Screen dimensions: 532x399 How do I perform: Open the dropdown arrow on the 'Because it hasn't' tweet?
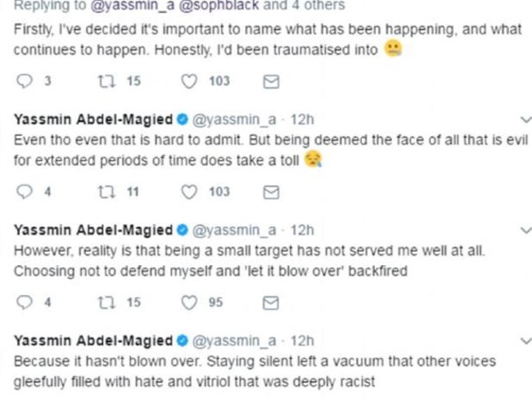(x=526, y=341)
